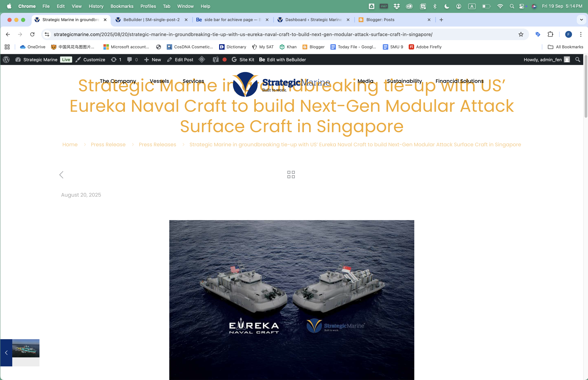The height and width of the screenshot is (380, 588).
Task: Click the Press Releases breadcrumb
Action: tap(157, 144)
